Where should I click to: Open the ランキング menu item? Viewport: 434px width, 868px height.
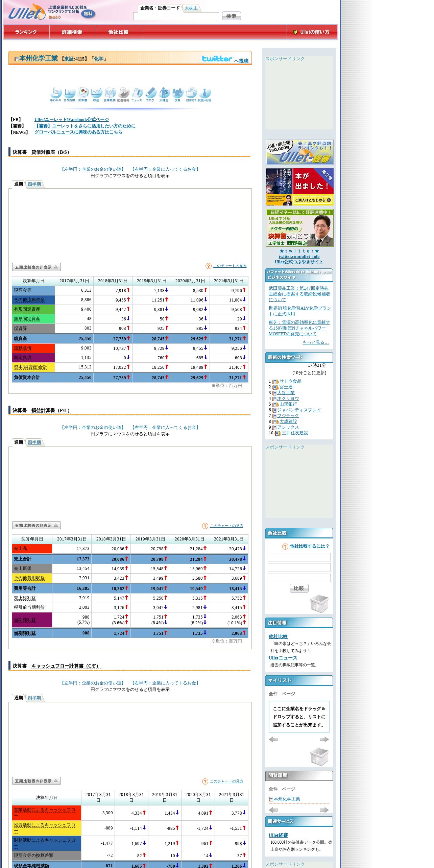(26, 32)
